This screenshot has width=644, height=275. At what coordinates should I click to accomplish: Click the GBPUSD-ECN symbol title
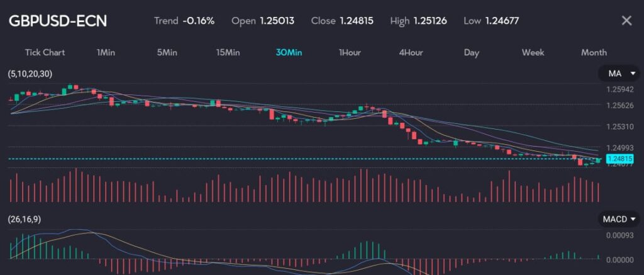[x=58, y=21]
